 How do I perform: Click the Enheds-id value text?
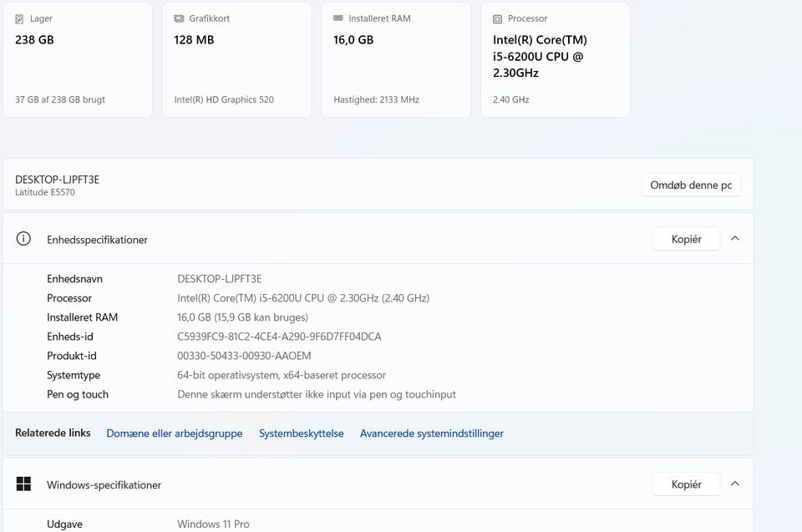pyautogui.click(x=279, y=337)
